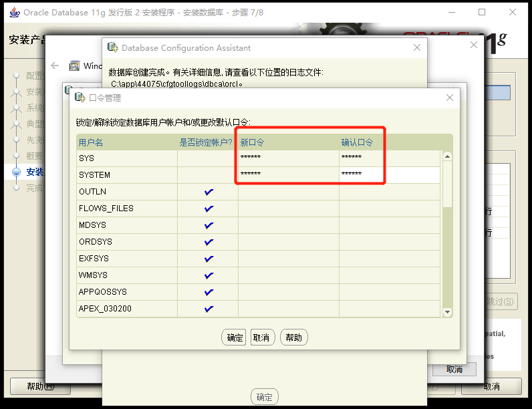This screenshot has width=532, height=409.
Task: Close the password management dialog
Action: click(450, 98)
